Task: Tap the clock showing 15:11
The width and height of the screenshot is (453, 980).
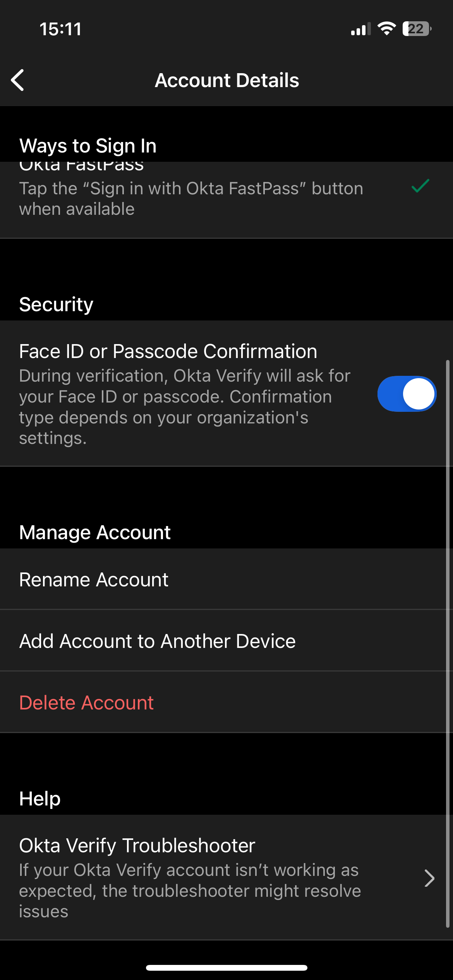Action: coord(60,29)
